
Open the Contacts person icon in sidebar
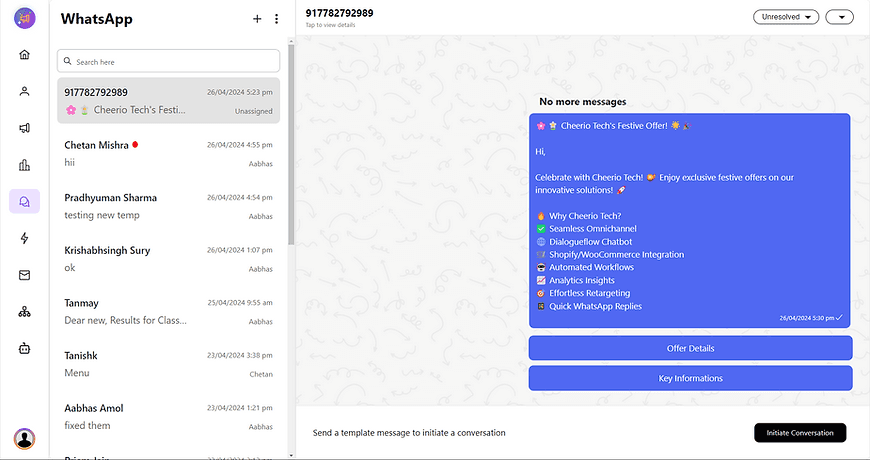[24, 92]
